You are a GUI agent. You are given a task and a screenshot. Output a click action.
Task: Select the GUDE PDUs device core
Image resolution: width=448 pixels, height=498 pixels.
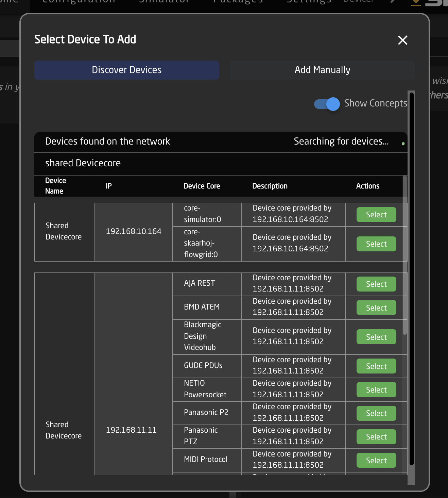(376, 366)
